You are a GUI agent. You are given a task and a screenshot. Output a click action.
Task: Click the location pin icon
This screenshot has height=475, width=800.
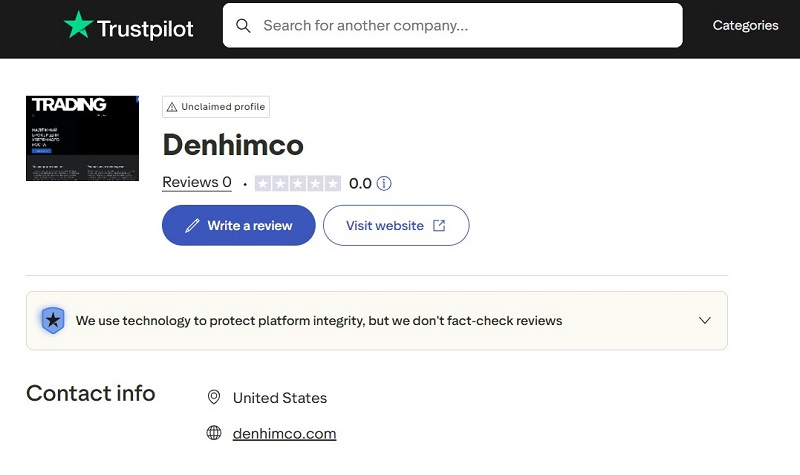point(214,397)
